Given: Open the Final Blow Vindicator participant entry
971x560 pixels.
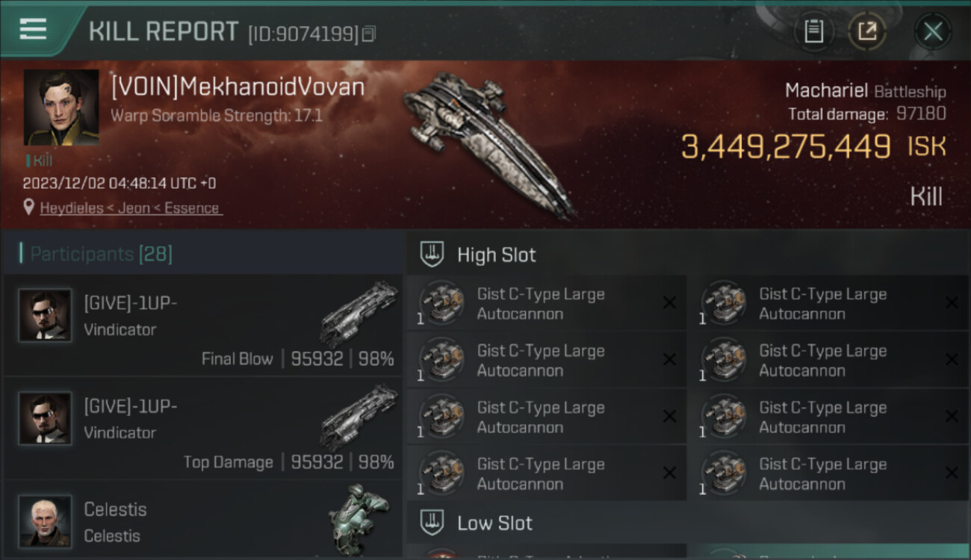Looking at the screenshot, I should coord(203,325).
